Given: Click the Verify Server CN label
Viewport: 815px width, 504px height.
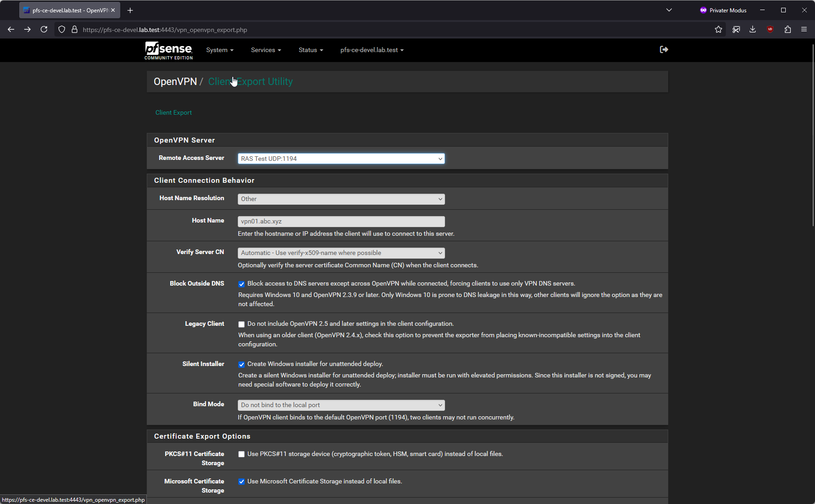Looking at the screenshot, I should click(200, 252).
